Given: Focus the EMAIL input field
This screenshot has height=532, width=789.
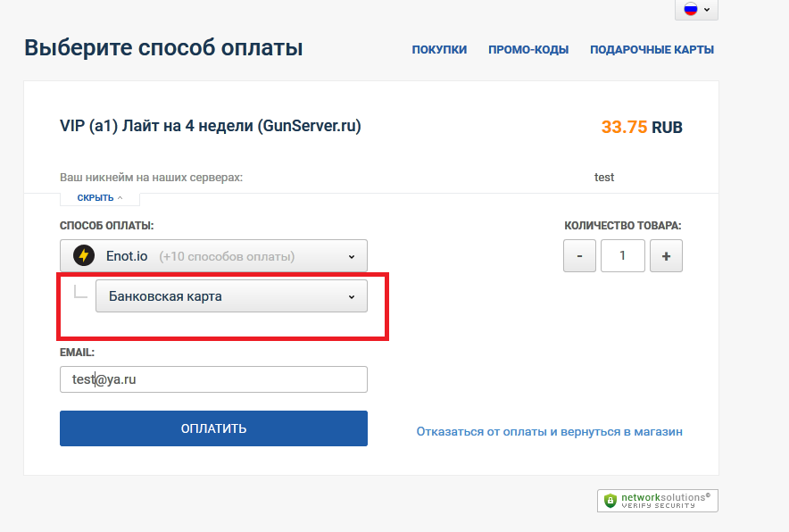Looking at the screenshot, I should [213, 379].
